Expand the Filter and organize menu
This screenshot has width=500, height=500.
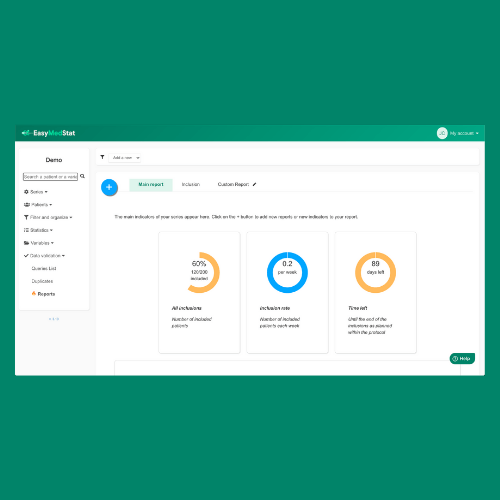pyautogui.click(x=48, y=217)
